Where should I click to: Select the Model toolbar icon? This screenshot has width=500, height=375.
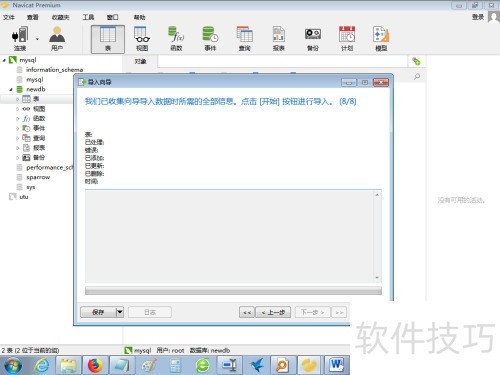click(x=381, y=38)
